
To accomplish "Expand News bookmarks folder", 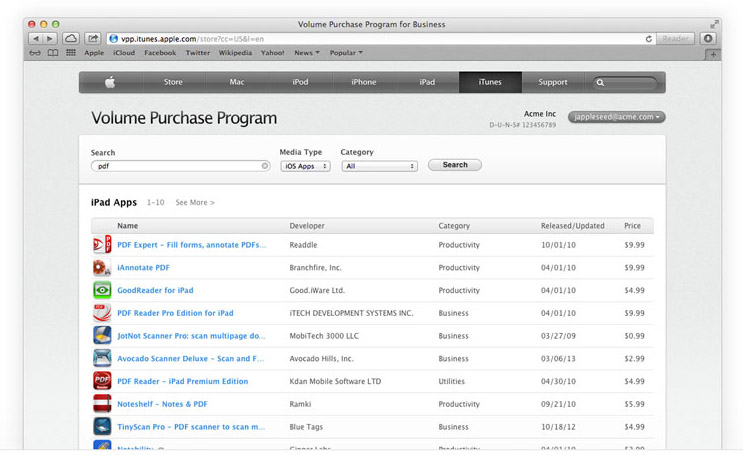I will [307, 53].
